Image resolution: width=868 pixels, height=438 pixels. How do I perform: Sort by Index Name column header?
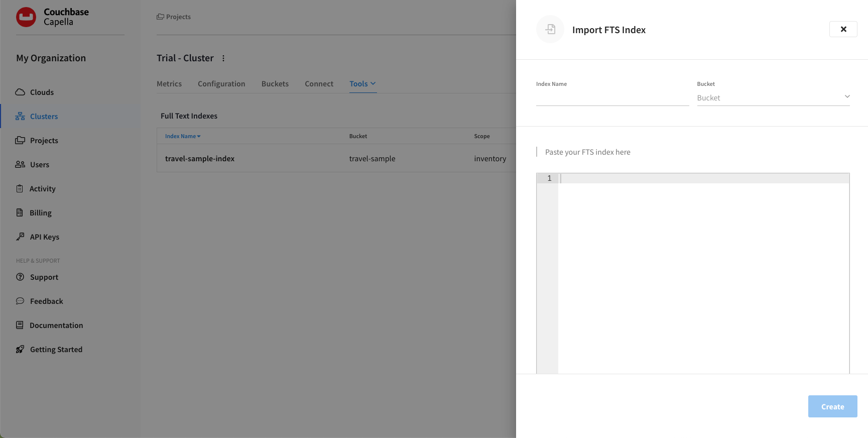coord(182,136)
